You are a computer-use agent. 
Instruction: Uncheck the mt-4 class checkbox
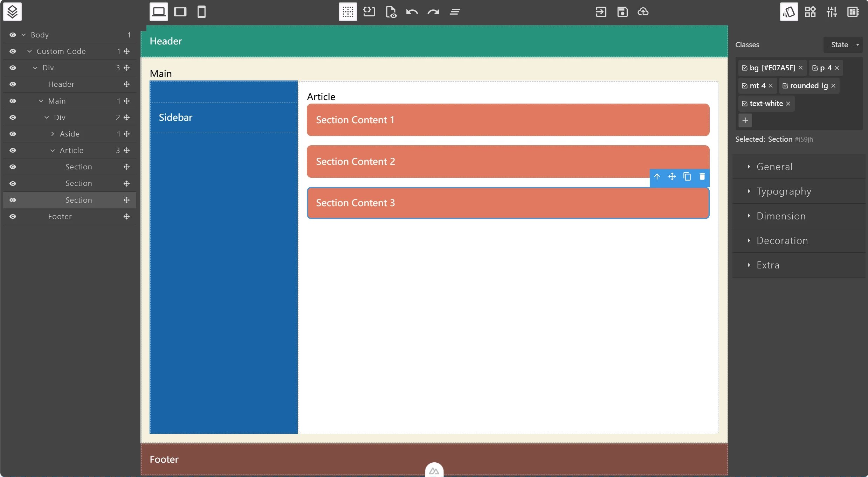(x=745, y=86)
